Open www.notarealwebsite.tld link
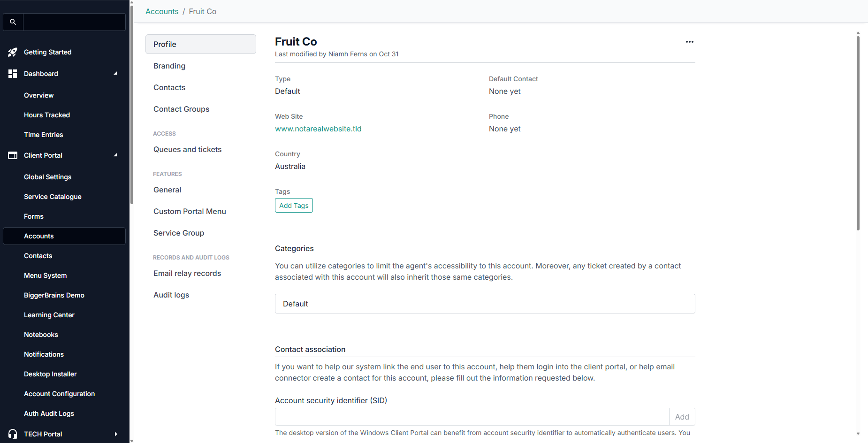The width and height of the screenshot is (868, 443). tap(318, 129)
